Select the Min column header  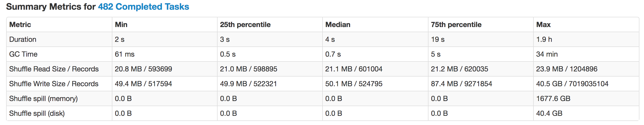pyautogui.click(x=121, y=24)
